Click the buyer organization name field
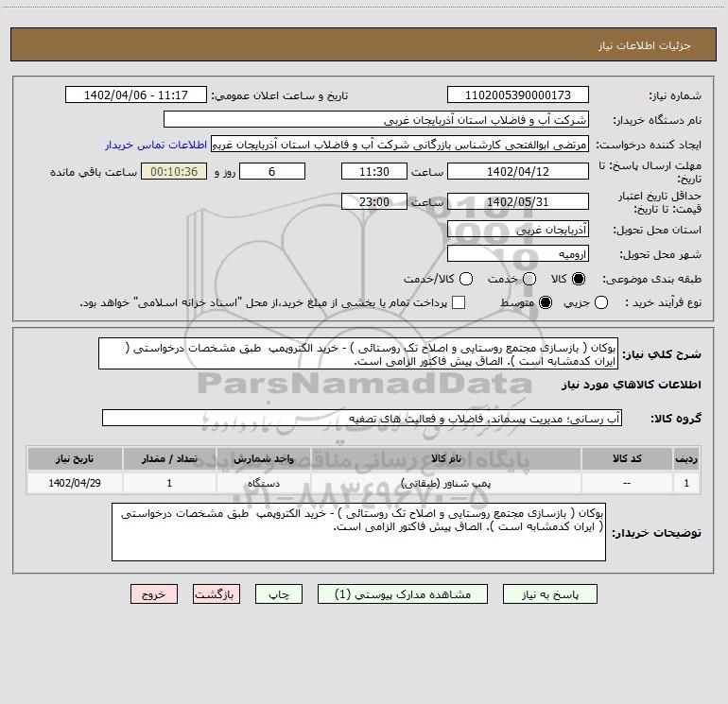 pos(376,120)
